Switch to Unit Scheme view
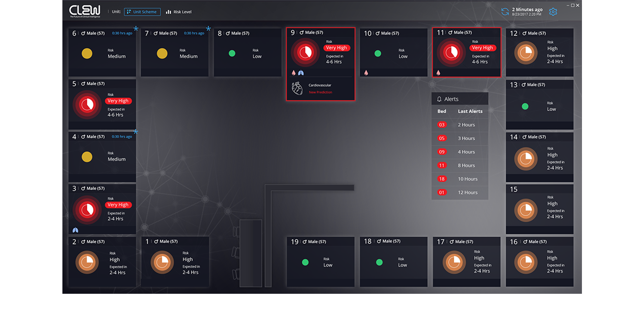Viewport: 644px width, 329px height. click(142, 12)
